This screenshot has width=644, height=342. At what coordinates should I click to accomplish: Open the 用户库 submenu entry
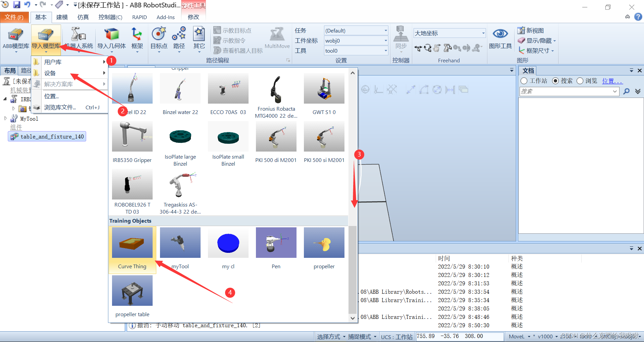click(70, 62)
